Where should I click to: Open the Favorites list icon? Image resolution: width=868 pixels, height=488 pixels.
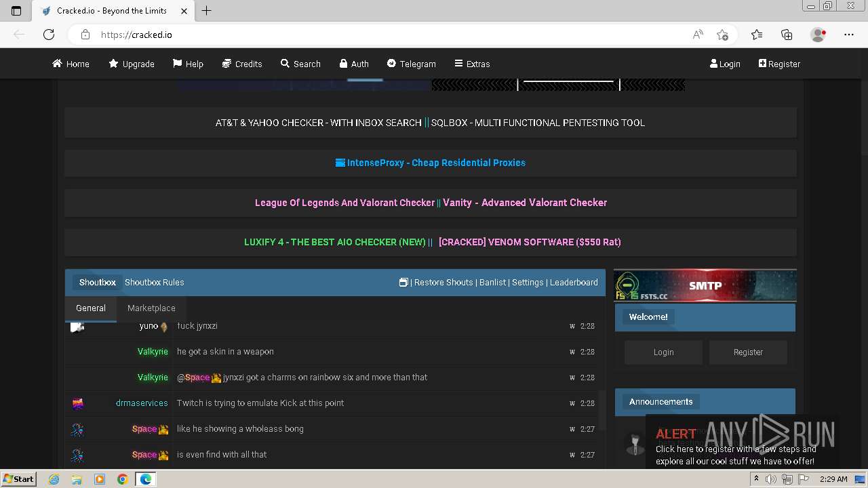tap(757, 35)
